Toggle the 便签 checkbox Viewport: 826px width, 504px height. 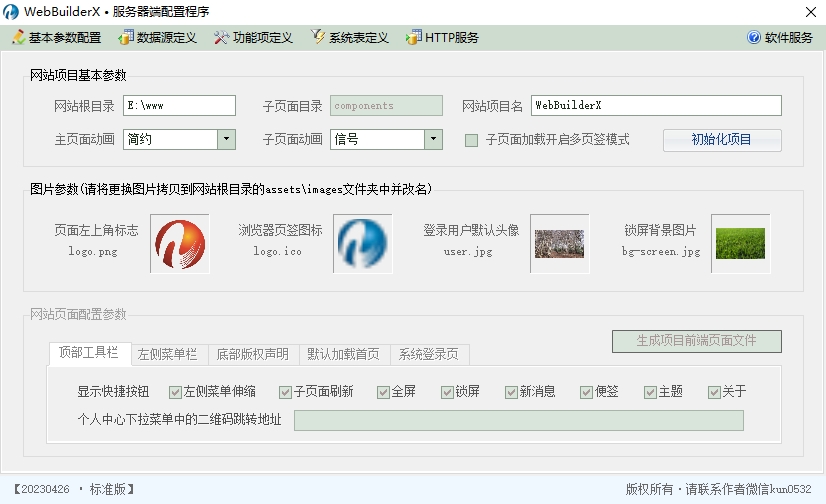pos(586,392)
